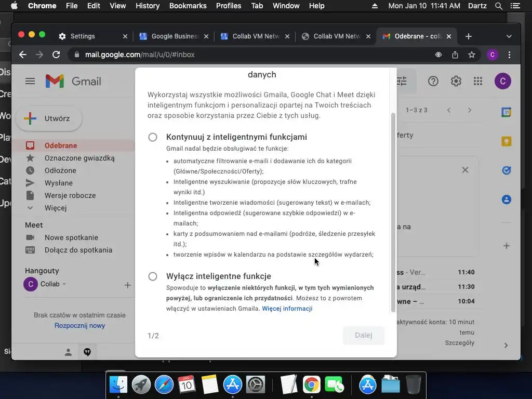
Task: Select 'Kontynuuj z inteligentnymi funkcjami' radio button
Action: click(x=153, y=137)
